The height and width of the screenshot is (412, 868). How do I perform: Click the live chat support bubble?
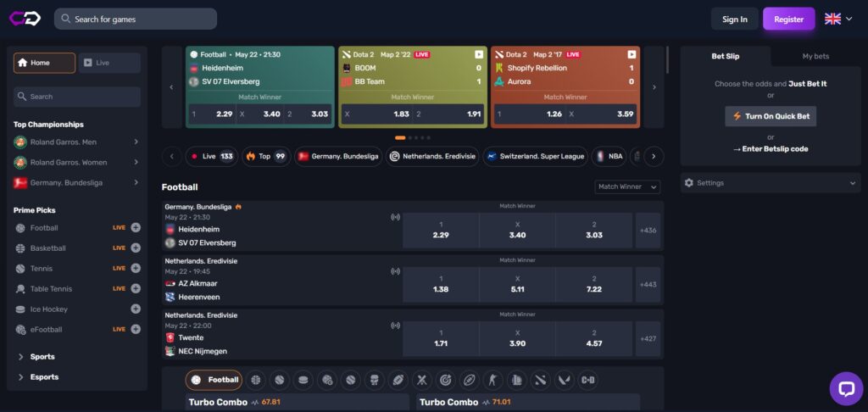[x=845, y=388]
